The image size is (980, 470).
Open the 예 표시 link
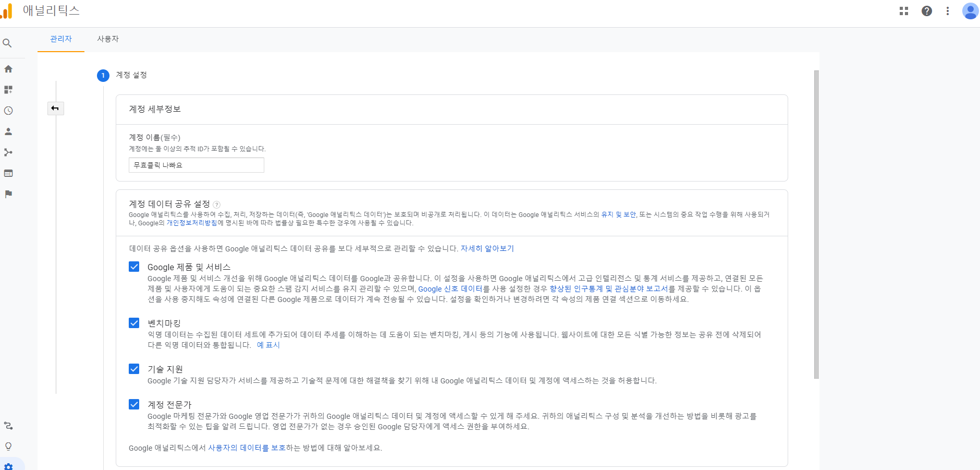point(268,345)
